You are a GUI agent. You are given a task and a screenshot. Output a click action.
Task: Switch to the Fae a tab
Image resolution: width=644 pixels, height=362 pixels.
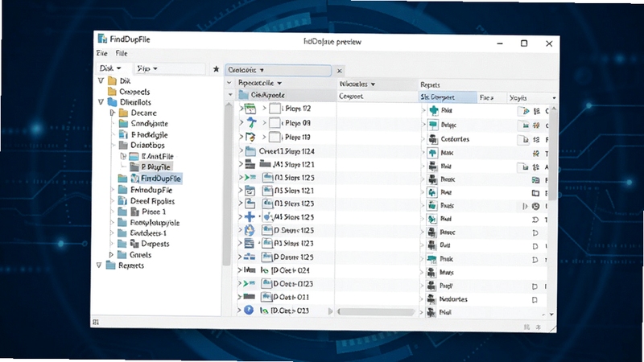(492, 97)
